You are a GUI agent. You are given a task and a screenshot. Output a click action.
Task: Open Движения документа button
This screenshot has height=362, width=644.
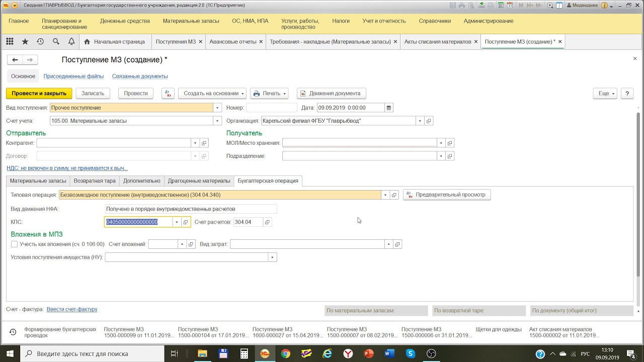tap(331, 94)
